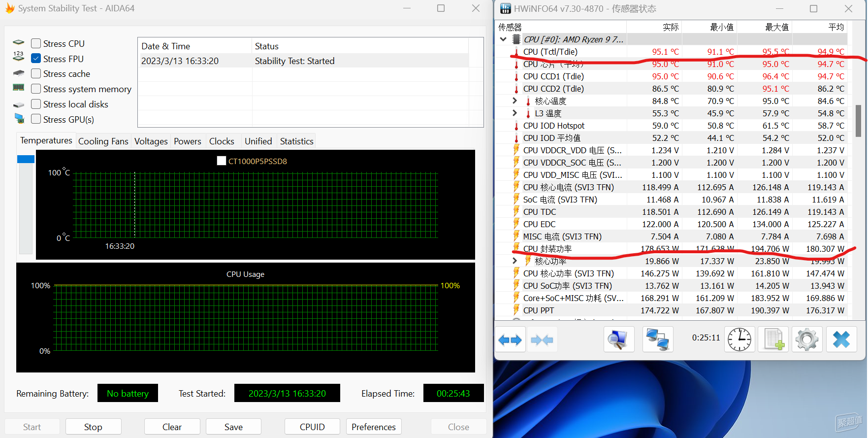Enable the Stress CPU checkbox
The image size is (868, 438).
(36, 43)
